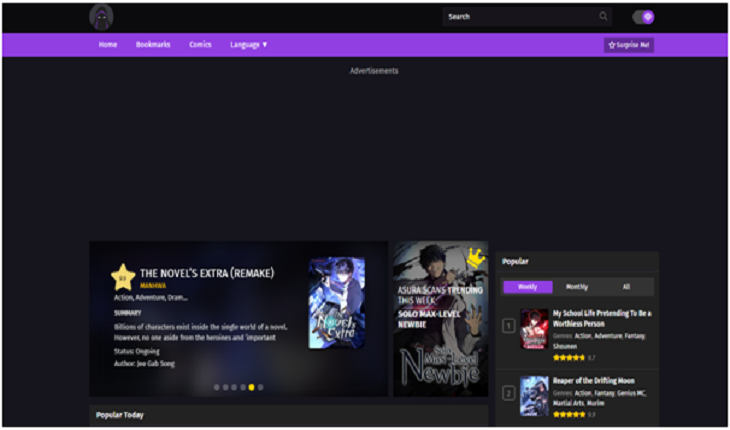Viewport: 730px width, 430px height.
Task: Select the second carousel dot
Action: point(225,387)
